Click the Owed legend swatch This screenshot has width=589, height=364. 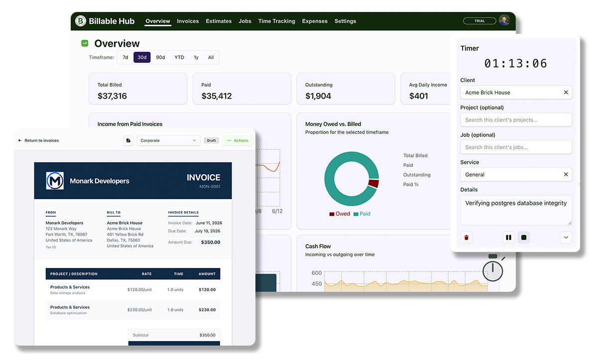click(x=332, y=214)
